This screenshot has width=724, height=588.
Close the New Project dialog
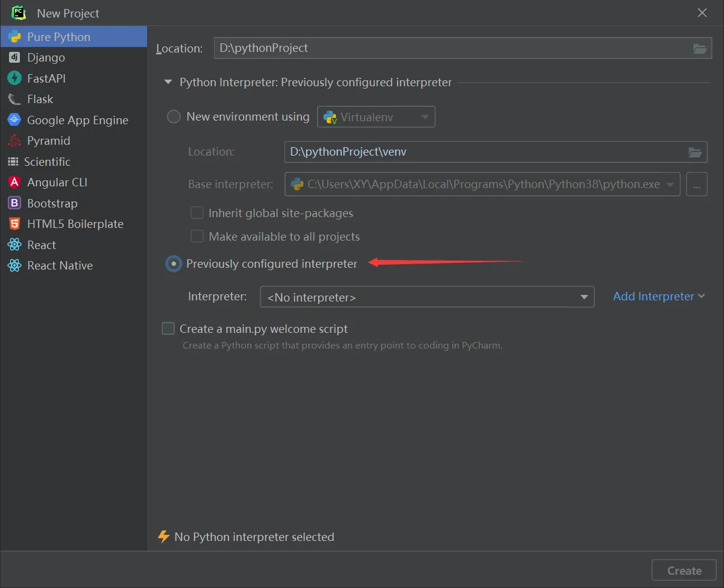tap(702, 13)
